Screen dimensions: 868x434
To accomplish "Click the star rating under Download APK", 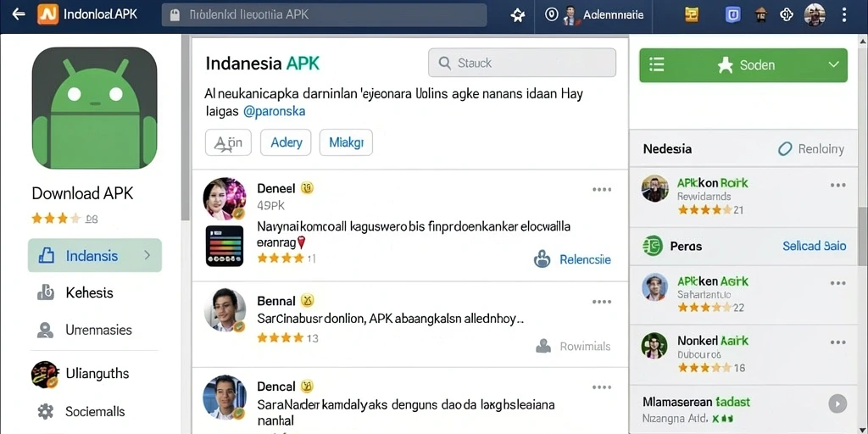I will (x=56, y=218).
